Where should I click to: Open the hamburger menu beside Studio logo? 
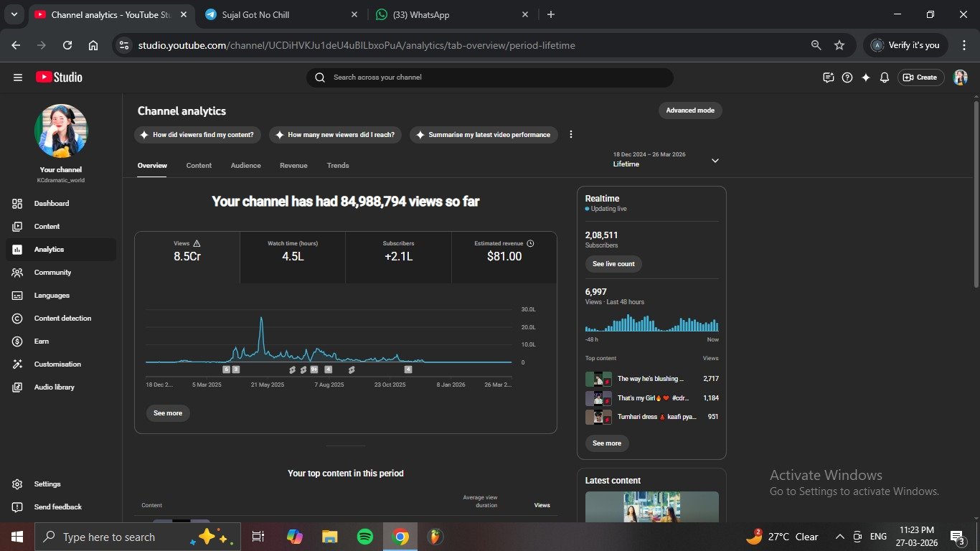pos(18,77)
